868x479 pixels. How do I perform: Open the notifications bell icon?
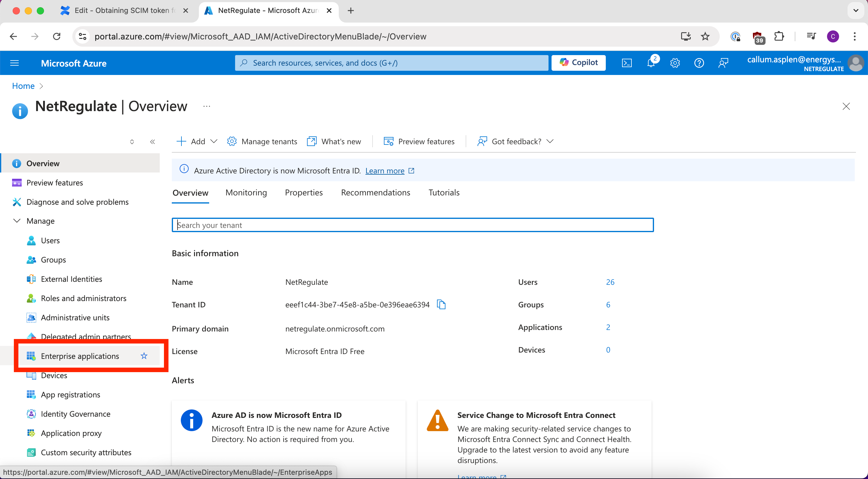pyautogui.click(x=651, y=63)
